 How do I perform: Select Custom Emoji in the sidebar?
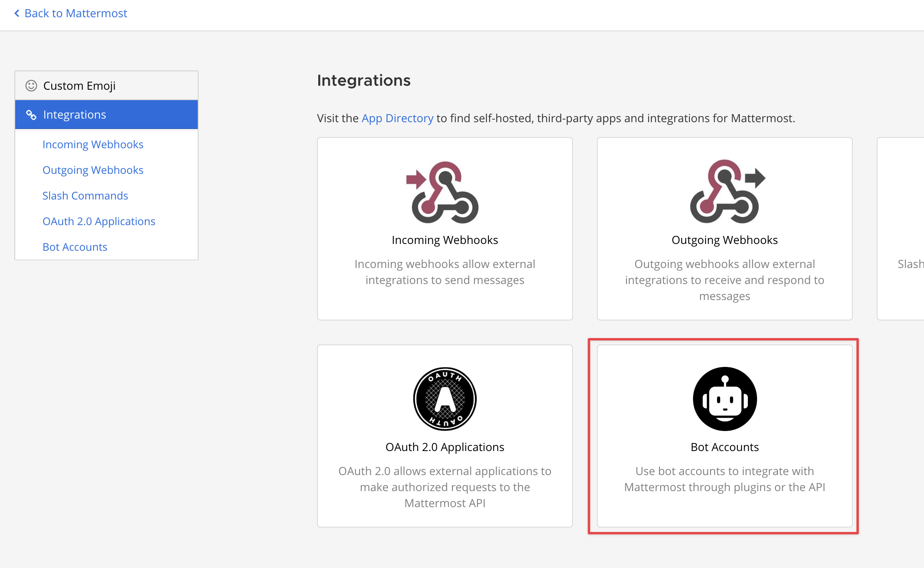[x=79, y=86]
